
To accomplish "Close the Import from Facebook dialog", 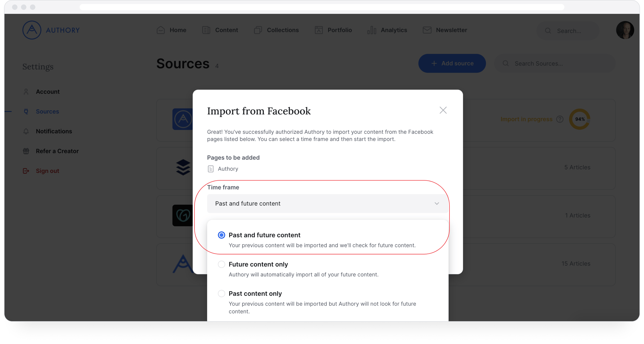I will click(x=443, y=110).
